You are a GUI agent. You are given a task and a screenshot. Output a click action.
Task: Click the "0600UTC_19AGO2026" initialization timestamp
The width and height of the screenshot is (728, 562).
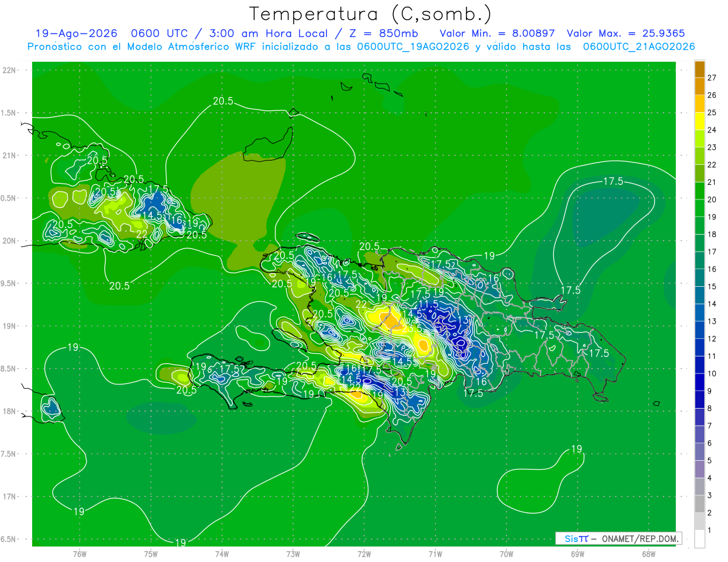(x=413, y=47)
